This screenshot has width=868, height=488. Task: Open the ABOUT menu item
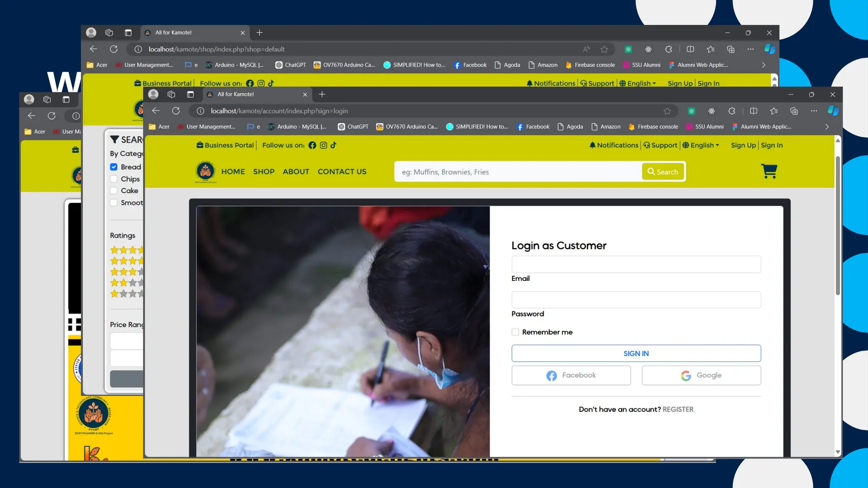click(x=296, y=172)
